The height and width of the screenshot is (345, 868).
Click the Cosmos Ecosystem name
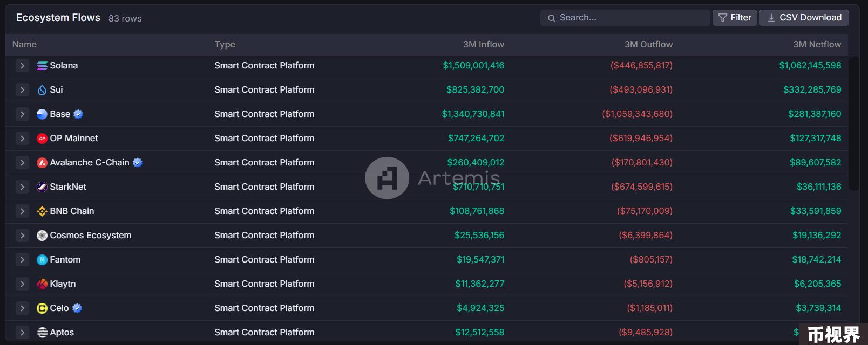click(91, 236)
